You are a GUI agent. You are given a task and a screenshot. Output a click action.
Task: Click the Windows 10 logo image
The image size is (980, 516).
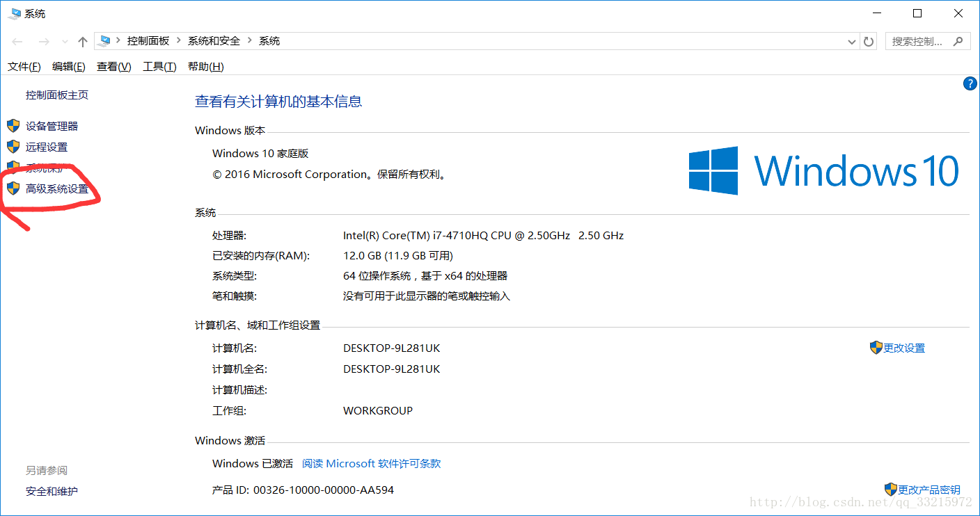click(x=824, y=170)
